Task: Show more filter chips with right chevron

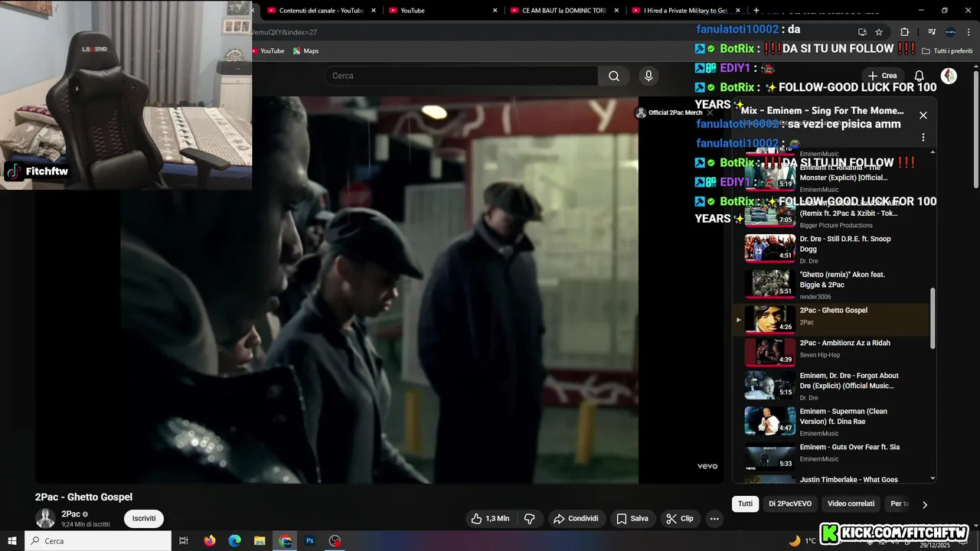Action: point(924,504)
